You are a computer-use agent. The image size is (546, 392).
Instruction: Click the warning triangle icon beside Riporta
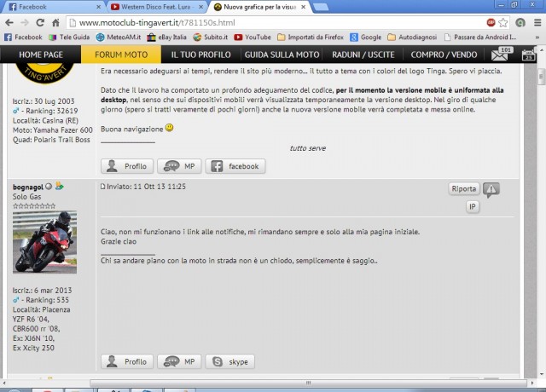(491, 189)
